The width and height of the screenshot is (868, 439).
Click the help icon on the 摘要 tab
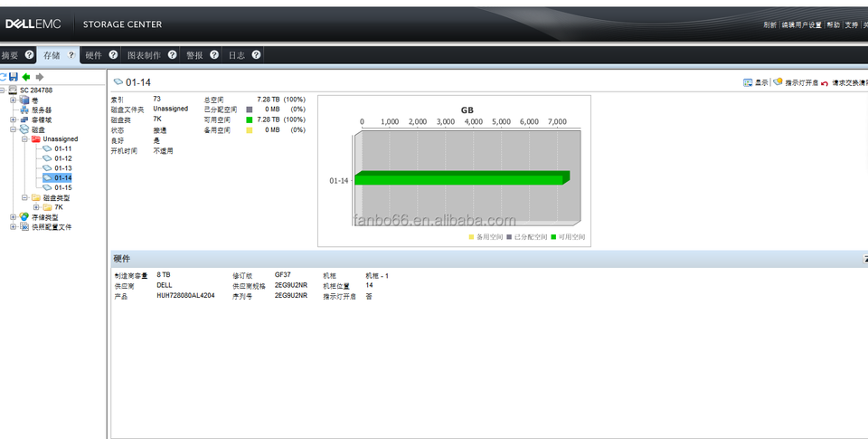click(29, 55)
